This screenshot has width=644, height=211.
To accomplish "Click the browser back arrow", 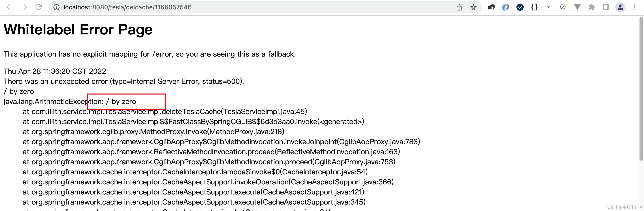I will coord(10,7).
